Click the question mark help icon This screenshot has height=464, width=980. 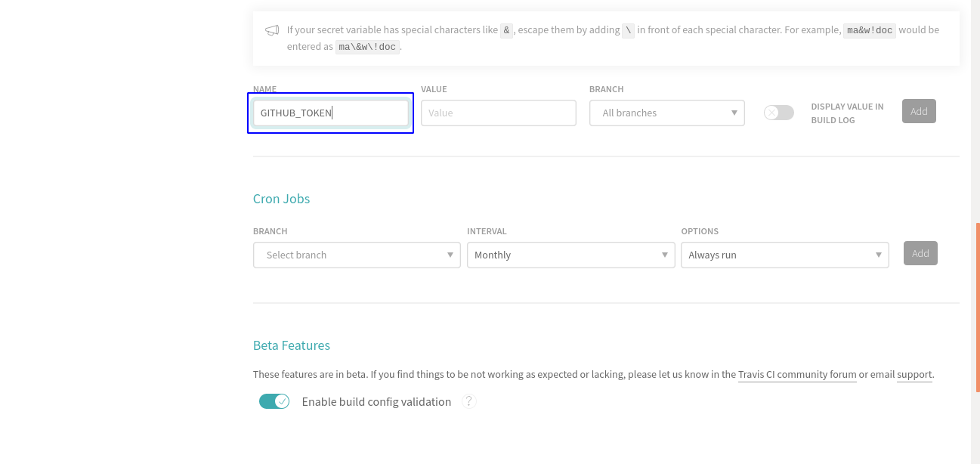tap(469, 401)
